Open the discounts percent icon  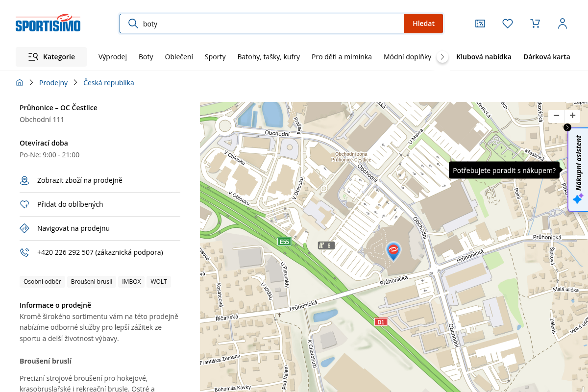(x=480, y=24)
